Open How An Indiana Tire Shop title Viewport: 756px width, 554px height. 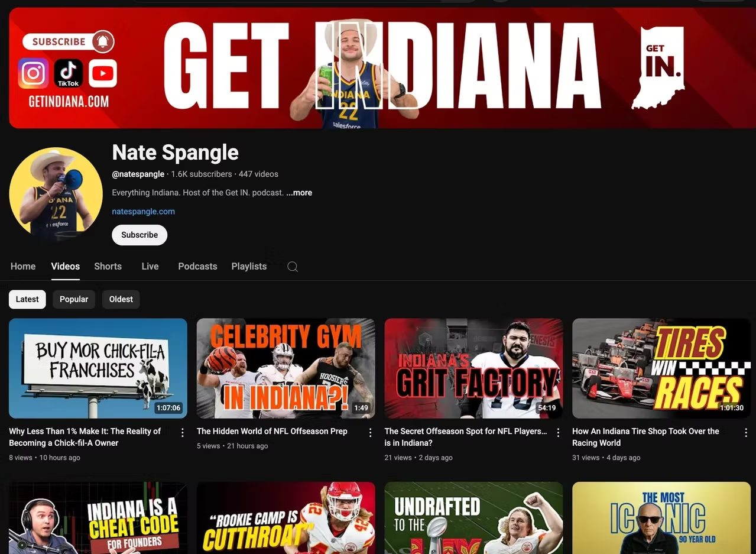tap(645, 437)
